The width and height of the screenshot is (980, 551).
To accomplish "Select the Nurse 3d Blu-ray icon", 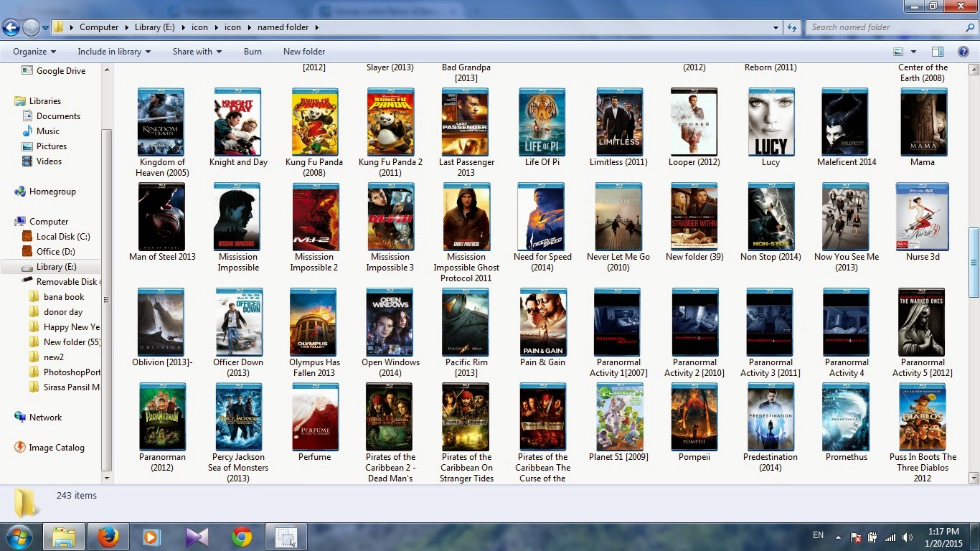I will [923, 217].
